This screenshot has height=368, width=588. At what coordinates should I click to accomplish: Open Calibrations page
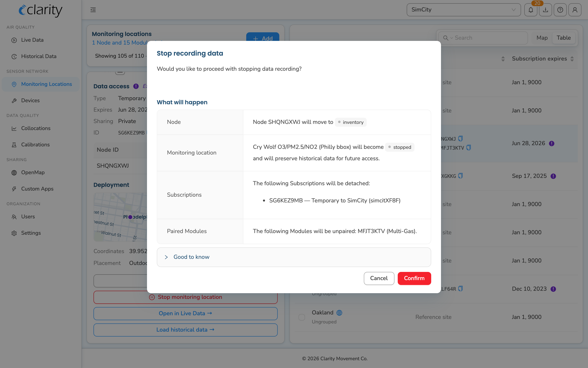tap(41, 145)
